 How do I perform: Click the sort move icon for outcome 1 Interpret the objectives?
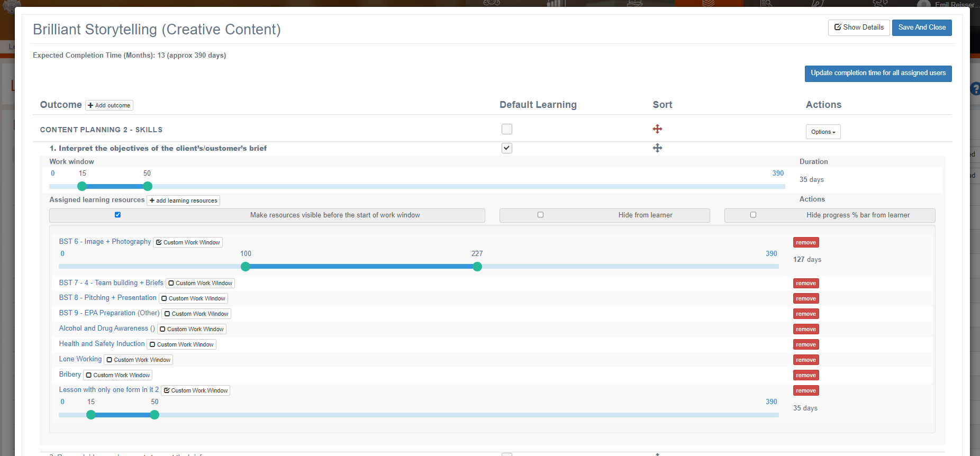(x=657, y=148)
